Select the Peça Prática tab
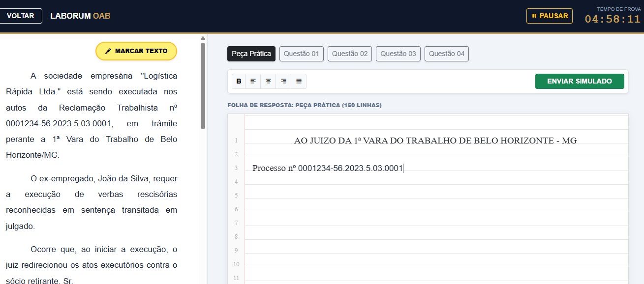 coord(251,54)
